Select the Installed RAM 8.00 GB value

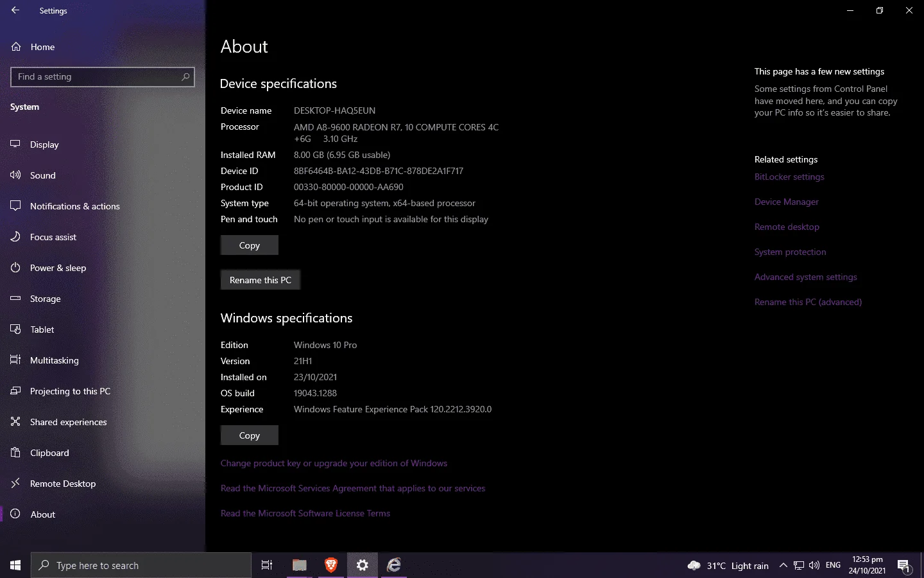(x=342, y=155)
